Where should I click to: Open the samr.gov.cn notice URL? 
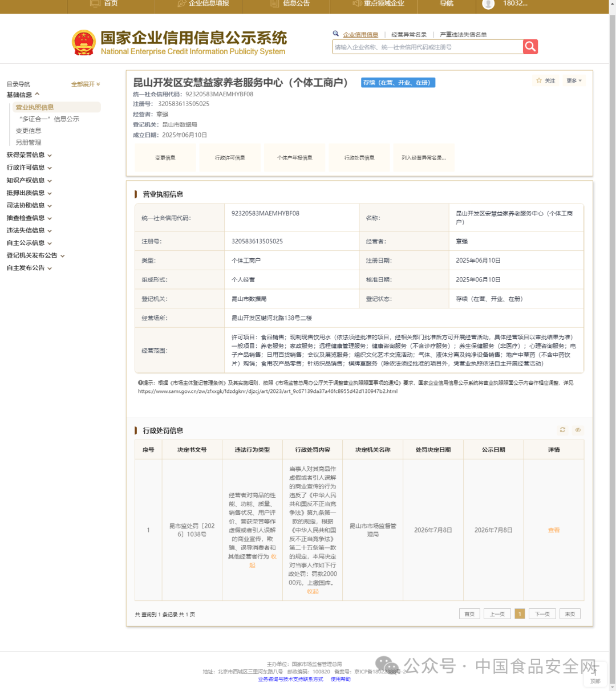(268, 391)
